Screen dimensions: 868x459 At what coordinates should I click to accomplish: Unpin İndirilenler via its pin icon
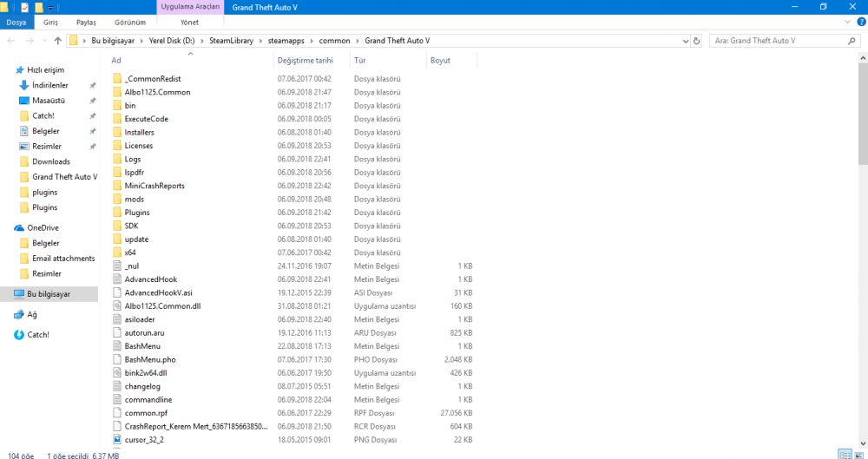coord(93,85)
